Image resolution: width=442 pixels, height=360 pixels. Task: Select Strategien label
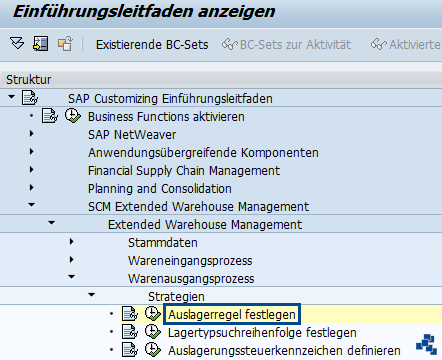tap(176, 297)
